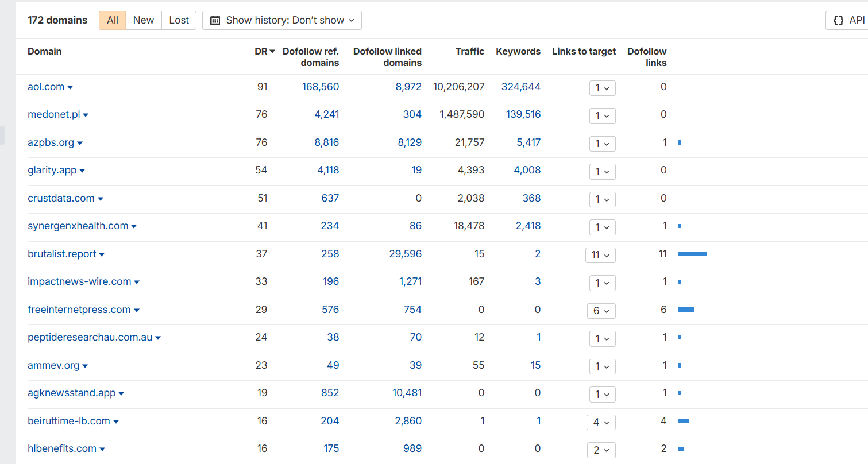
Task: Click the dofollow links bar for brutalist.report
Action: click(x=693, y=254)
